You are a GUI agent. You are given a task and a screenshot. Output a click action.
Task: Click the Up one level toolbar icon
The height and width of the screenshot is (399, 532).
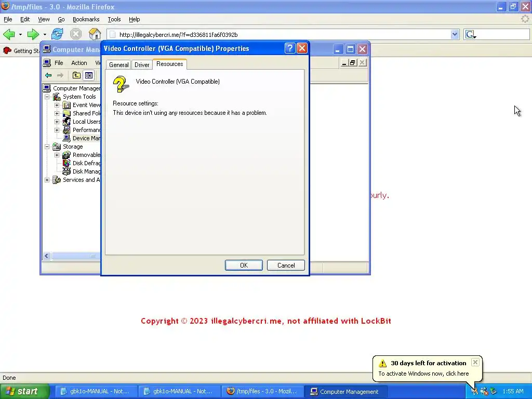pos(77,75)
